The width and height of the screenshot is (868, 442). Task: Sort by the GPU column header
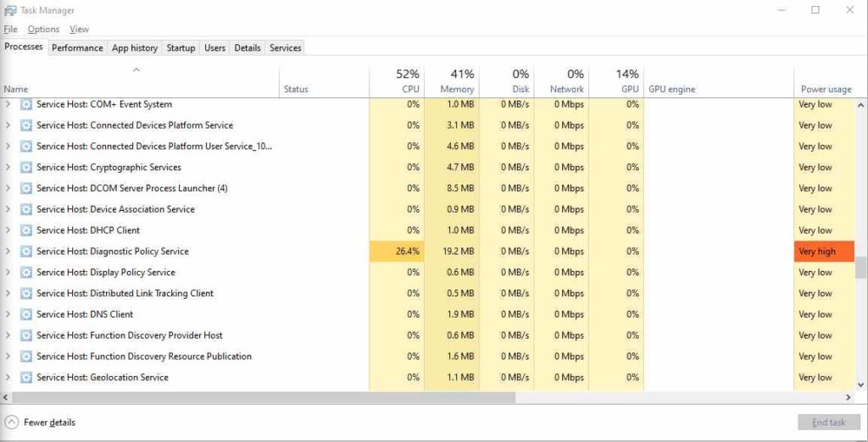pos(616,81)
